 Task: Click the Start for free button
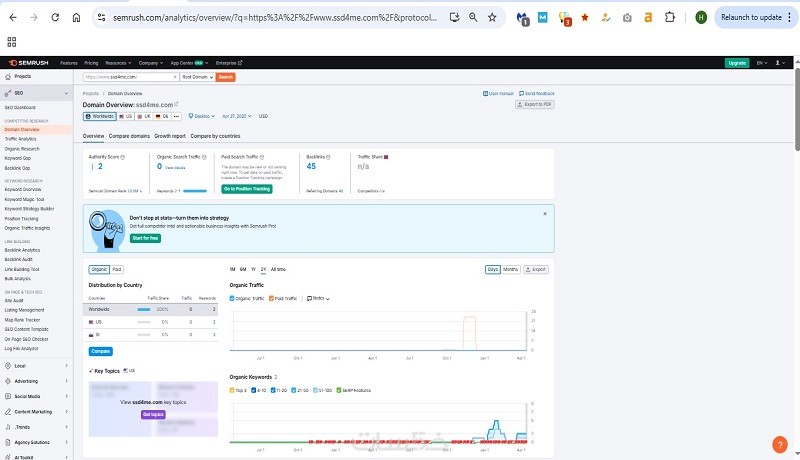click(x=145, y=238)
